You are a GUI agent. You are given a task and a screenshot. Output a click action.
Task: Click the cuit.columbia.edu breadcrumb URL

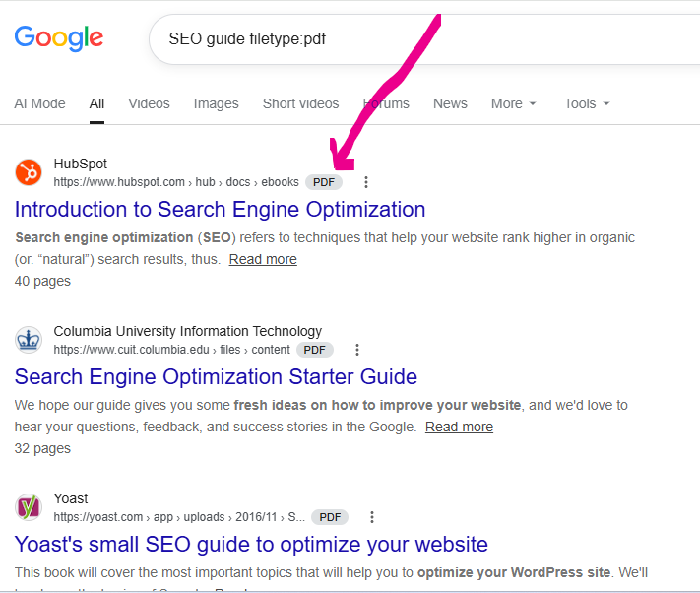172,350
